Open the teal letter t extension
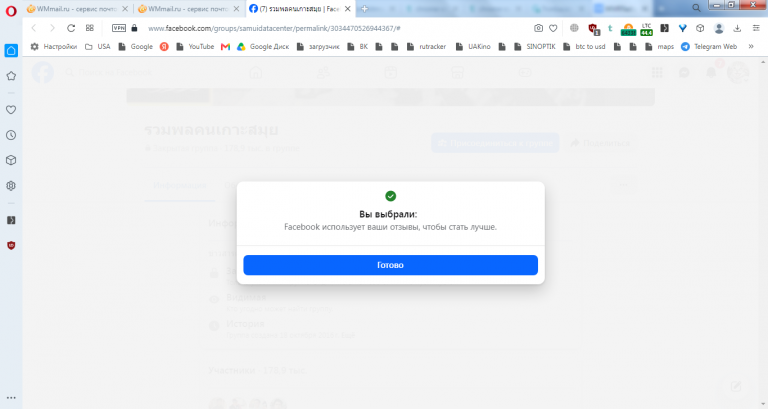 pos(610,28)
